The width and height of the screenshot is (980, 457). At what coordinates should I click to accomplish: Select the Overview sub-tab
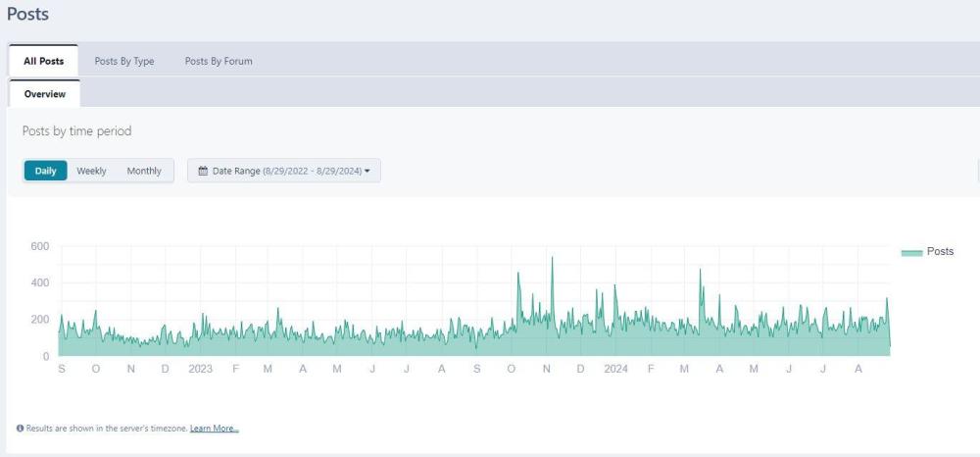point(45,94)
